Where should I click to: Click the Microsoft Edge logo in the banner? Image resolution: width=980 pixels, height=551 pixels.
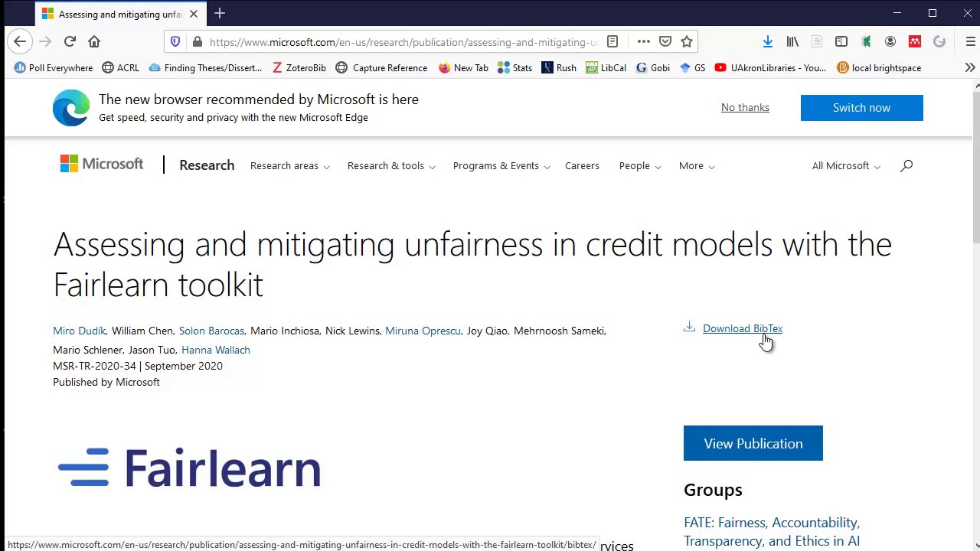pos(71,108)
